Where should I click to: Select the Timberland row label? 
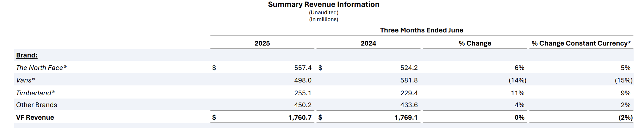click(x=35, y=93)
